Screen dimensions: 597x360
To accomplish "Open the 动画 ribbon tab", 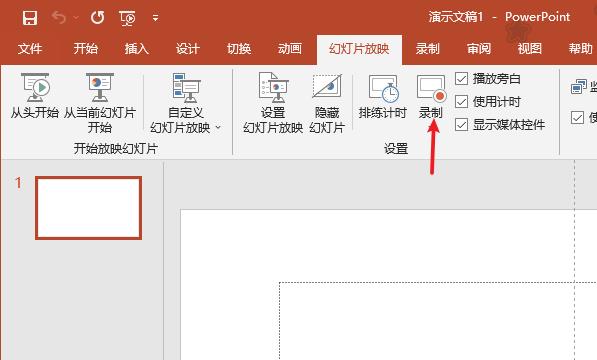I will 290,49.
